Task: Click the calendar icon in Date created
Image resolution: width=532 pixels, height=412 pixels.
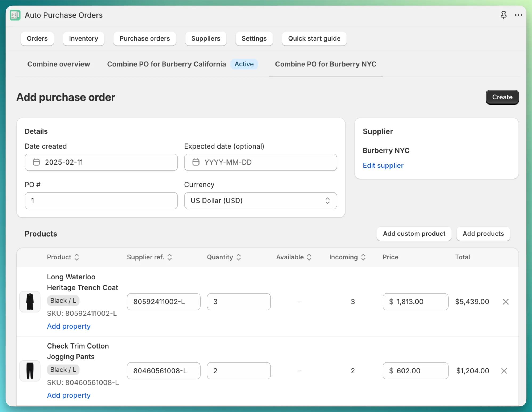Action: pyautogui.click(x=36, y=162)
